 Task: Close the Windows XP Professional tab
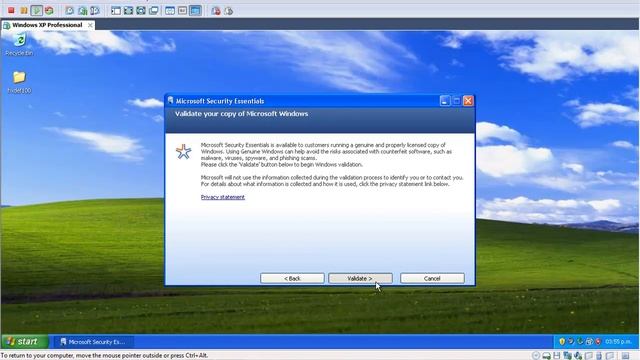point(90,25)
